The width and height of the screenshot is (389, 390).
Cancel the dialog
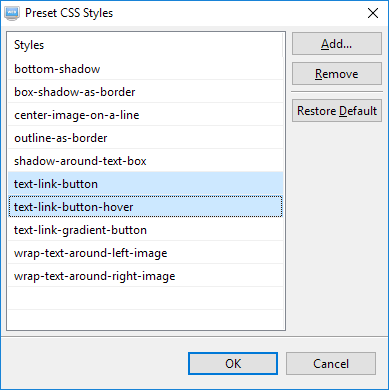[331, 363]
